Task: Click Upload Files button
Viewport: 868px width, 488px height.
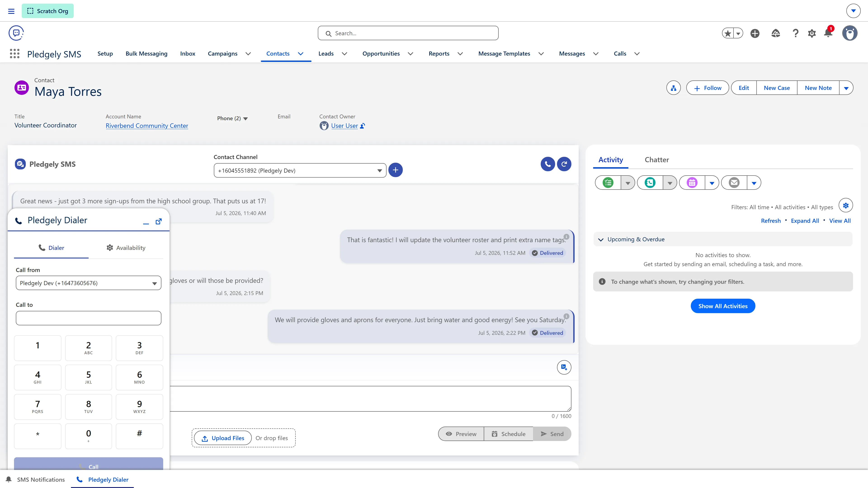Action: point(223,438)
